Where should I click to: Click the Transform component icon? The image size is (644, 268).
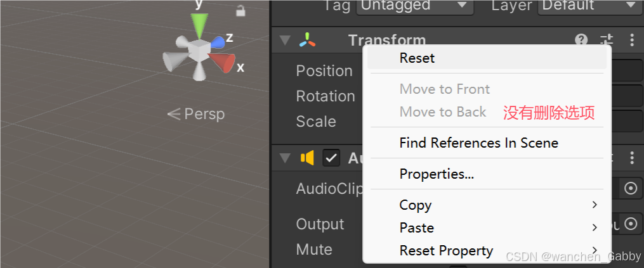pyautogui.click(x=308, y=41)
